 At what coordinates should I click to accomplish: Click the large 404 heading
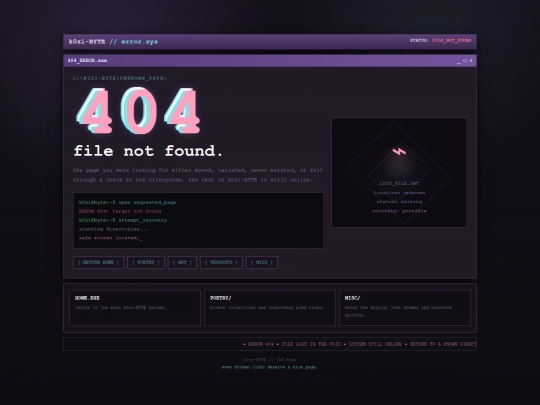[138, 111]
